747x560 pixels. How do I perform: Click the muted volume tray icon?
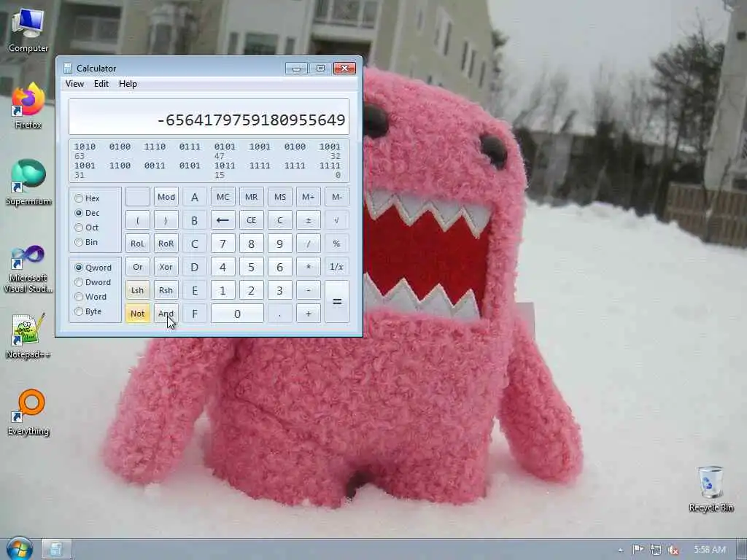673,550
